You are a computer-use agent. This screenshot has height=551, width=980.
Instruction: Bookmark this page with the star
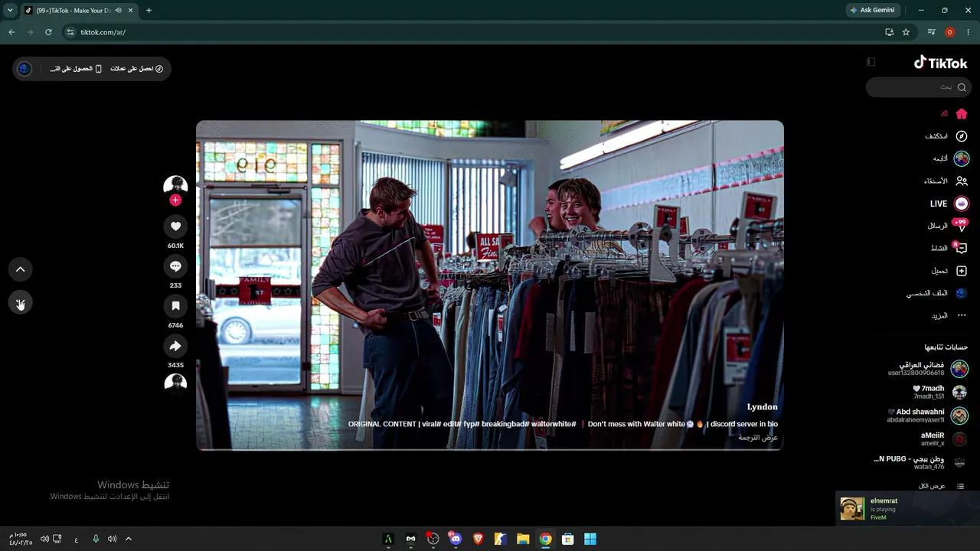click(x=906, y=32)
